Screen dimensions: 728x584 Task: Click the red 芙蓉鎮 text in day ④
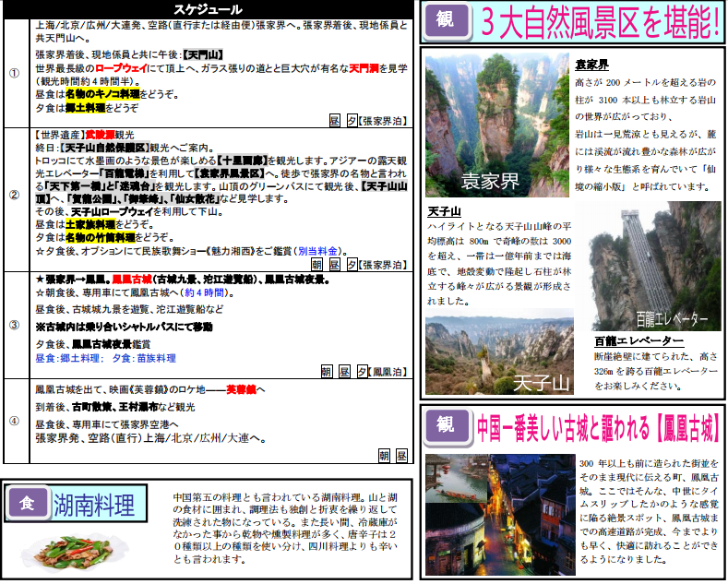click(241, 389)
